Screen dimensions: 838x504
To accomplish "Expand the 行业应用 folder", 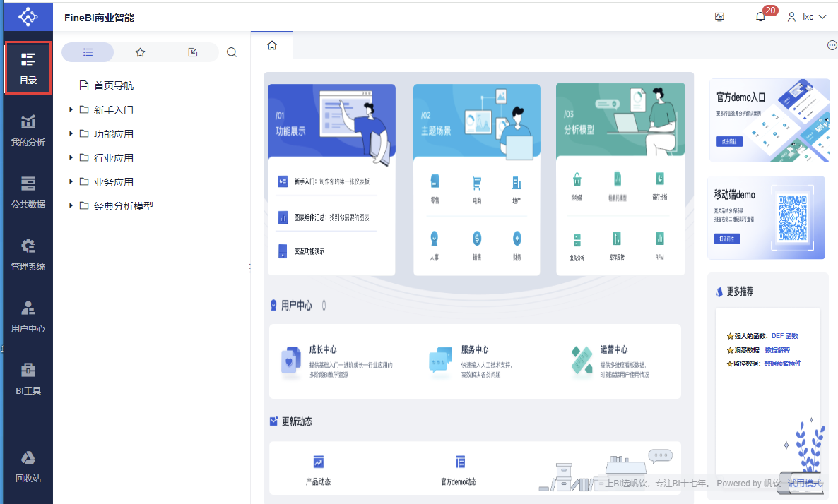I will coord(71,157).
